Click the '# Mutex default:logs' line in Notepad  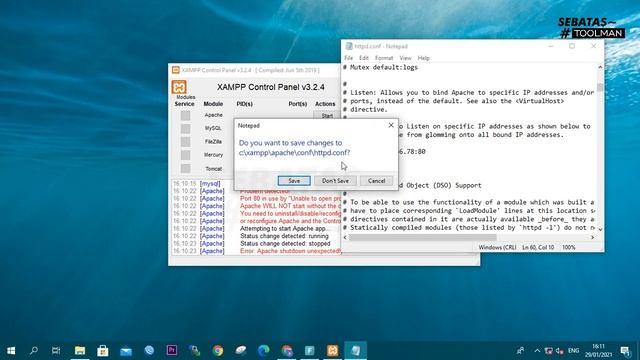380,67
